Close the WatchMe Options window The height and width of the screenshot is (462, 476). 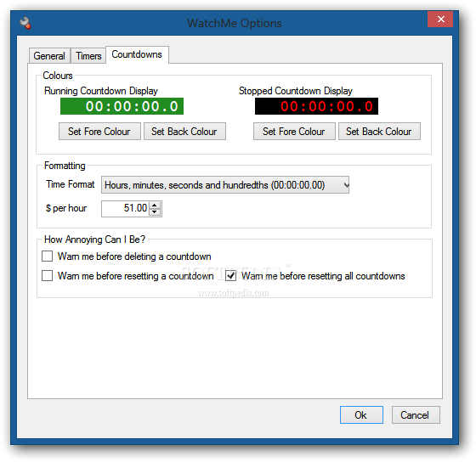point(440,20)
